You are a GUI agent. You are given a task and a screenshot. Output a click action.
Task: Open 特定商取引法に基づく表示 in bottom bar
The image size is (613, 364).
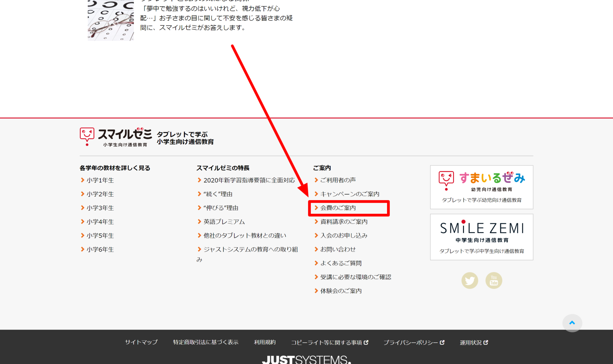[x=206, y=342]
